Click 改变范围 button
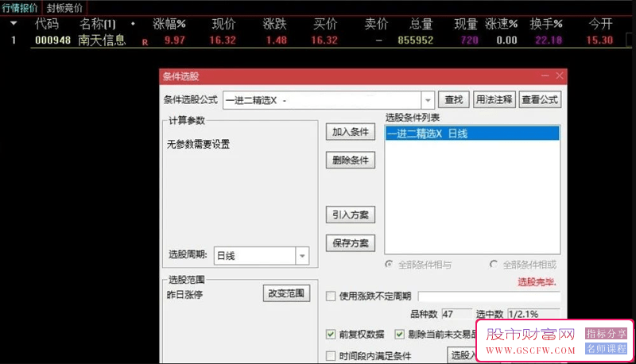 (x=286, y=293)
